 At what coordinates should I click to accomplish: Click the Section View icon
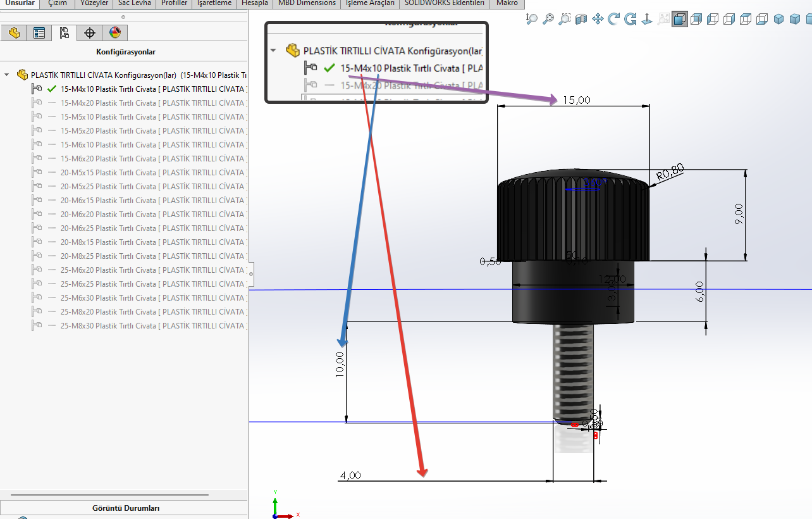(x=581, y=20)
